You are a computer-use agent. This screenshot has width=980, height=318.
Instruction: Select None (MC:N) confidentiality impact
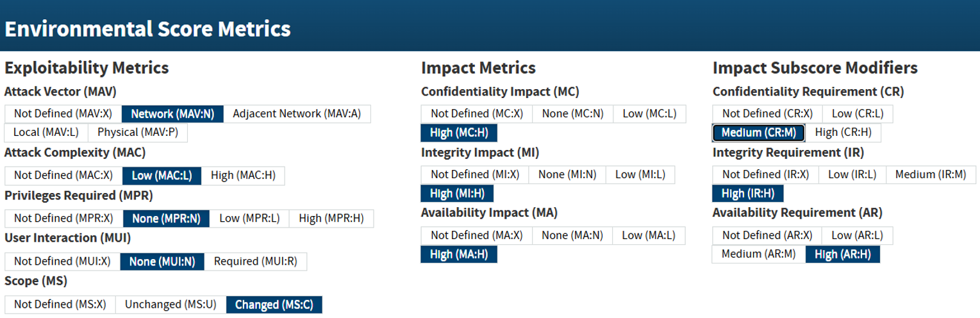coord(572,114)
